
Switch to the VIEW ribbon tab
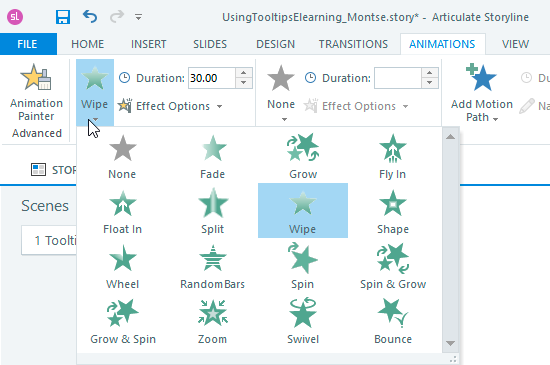pyautogui.click(x=515, y=44)
